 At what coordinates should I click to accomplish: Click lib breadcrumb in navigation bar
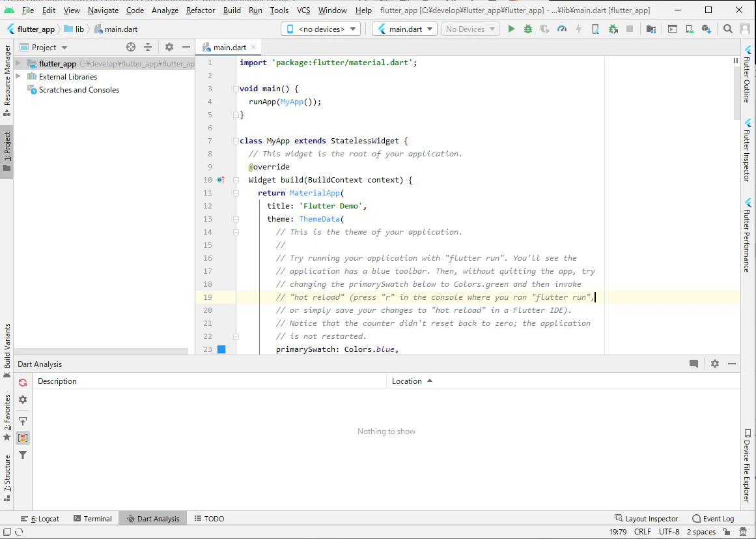(74, 29)
